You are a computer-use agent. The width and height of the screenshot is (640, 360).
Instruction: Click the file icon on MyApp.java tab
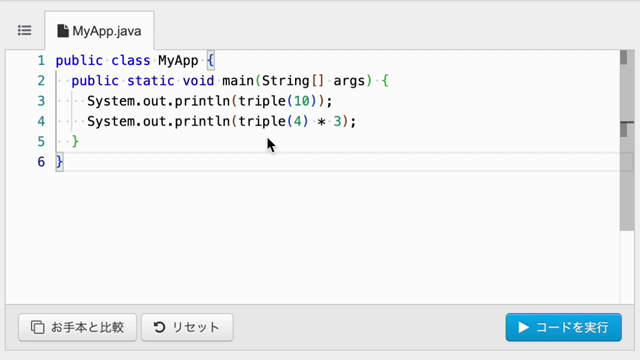pyautogui.click(x=63, y=31)
